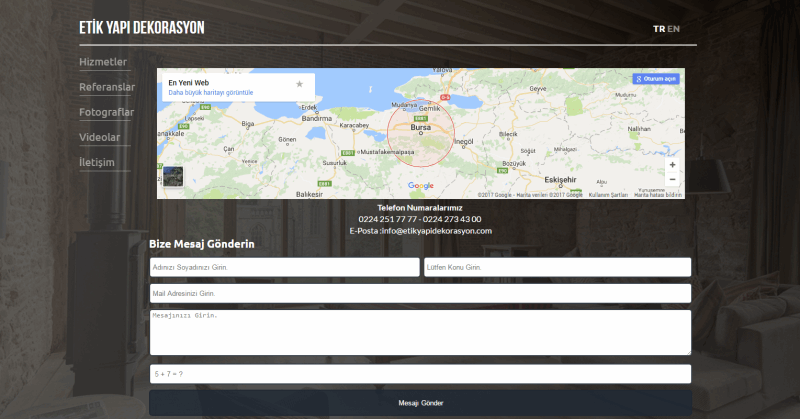
Task: Click the info@etikyapidekorasyon.com e-mail address
Action: (437, 231)
